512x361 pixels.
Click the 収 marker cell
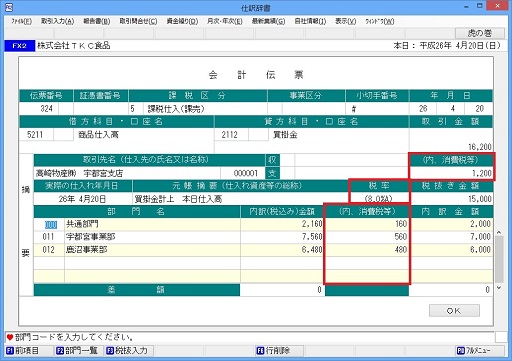coord(272,160)
